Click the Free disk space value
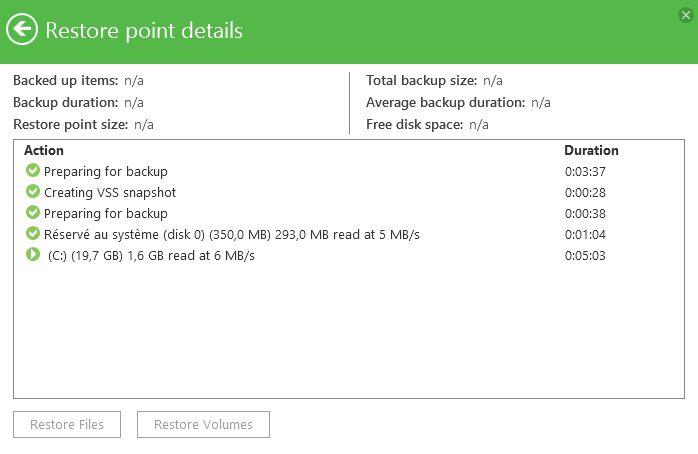 point(479,125)
